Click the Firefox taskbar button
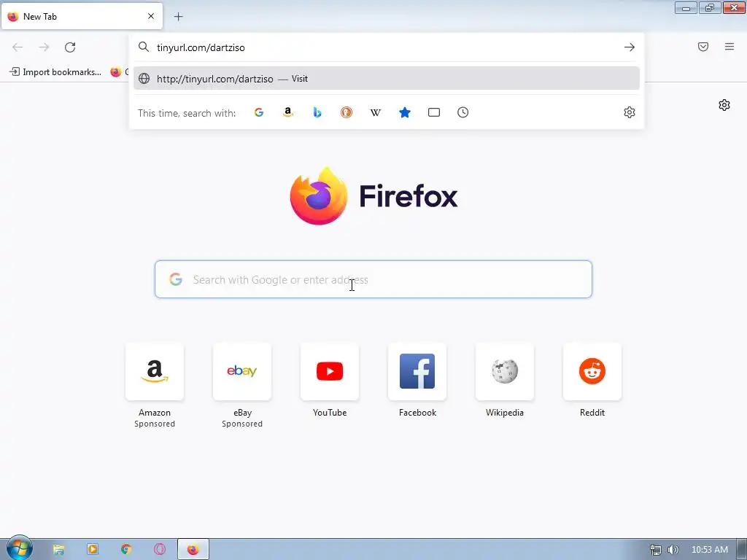Screen dimensions: 747x560 193,550
